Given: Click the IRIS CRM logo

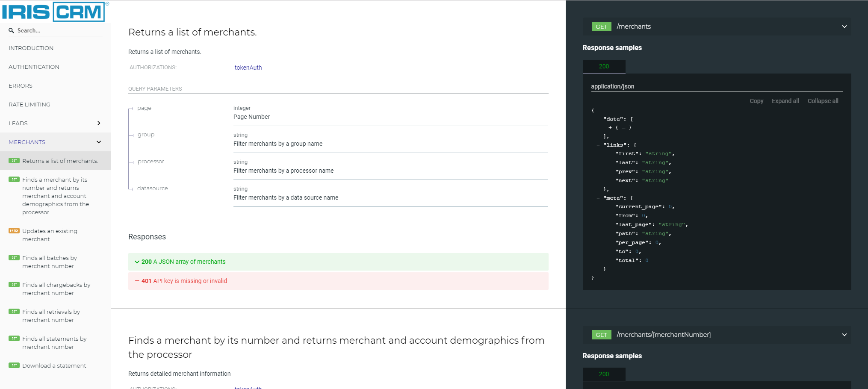Looking at the screenshot, I should pos(54,12).
